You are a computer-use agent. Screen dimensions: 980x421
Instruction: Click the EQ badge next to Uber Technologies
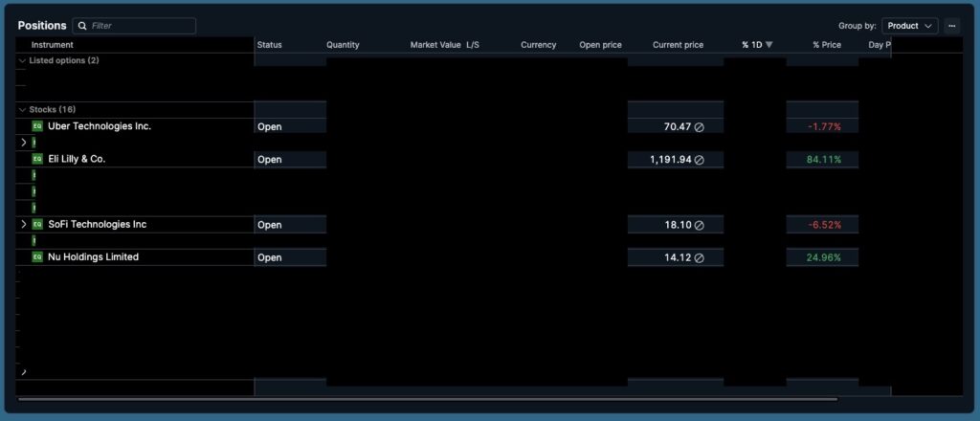click(x=37, y=126)
